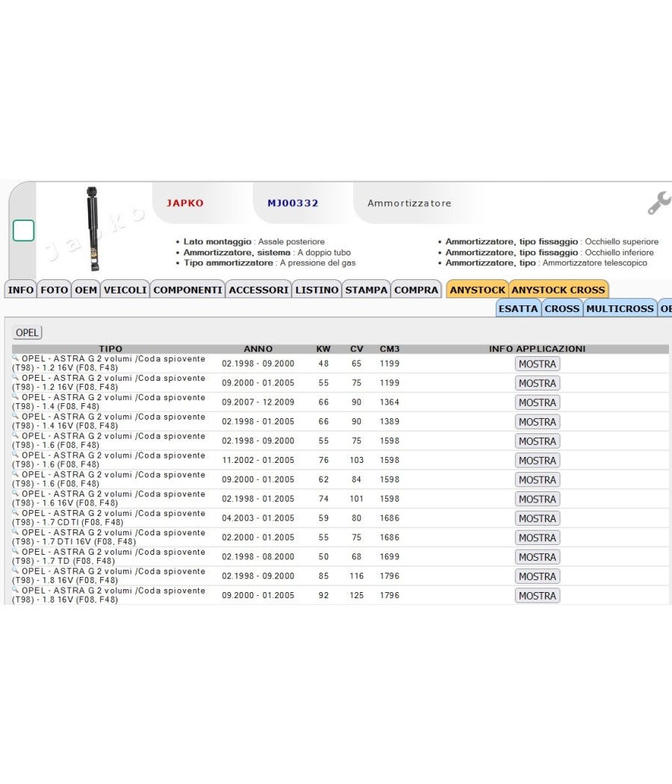Click the Astra 1.7 CDTI (F08, F48) row text
Screen dimensions: 672x784
pos(108,517)
